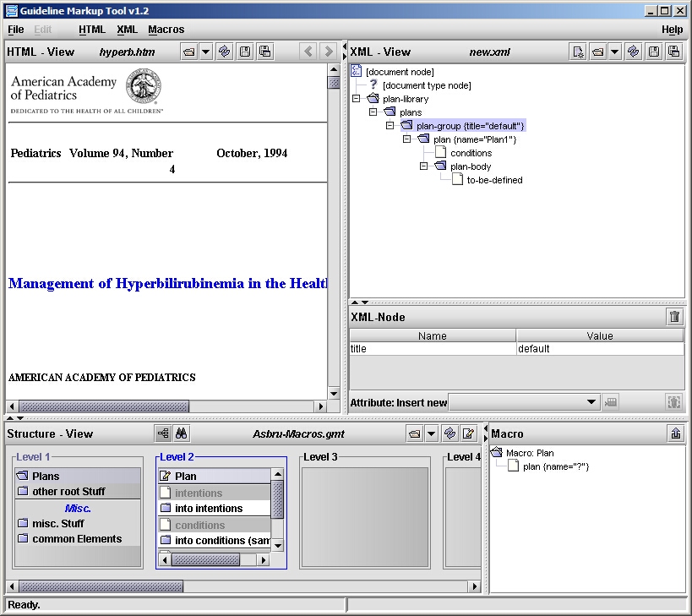Open the XML-View recent files dropdown arrow

click(614, 52)
